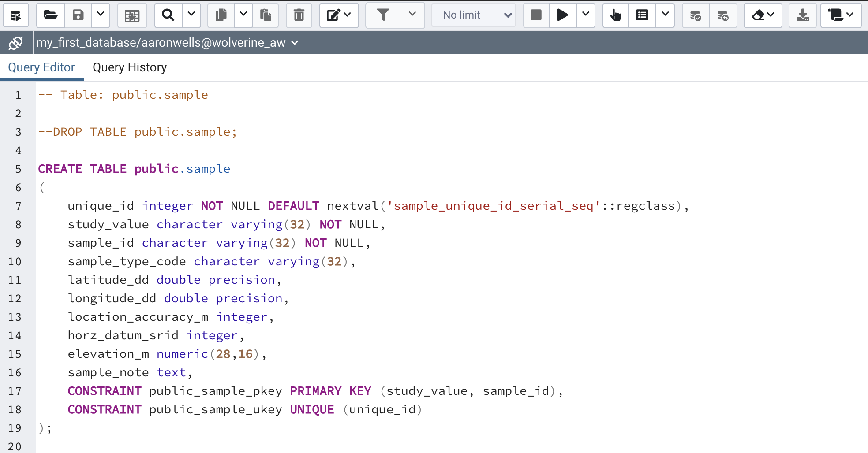
Task: Click the Stop query square icon
Action: 536,15
